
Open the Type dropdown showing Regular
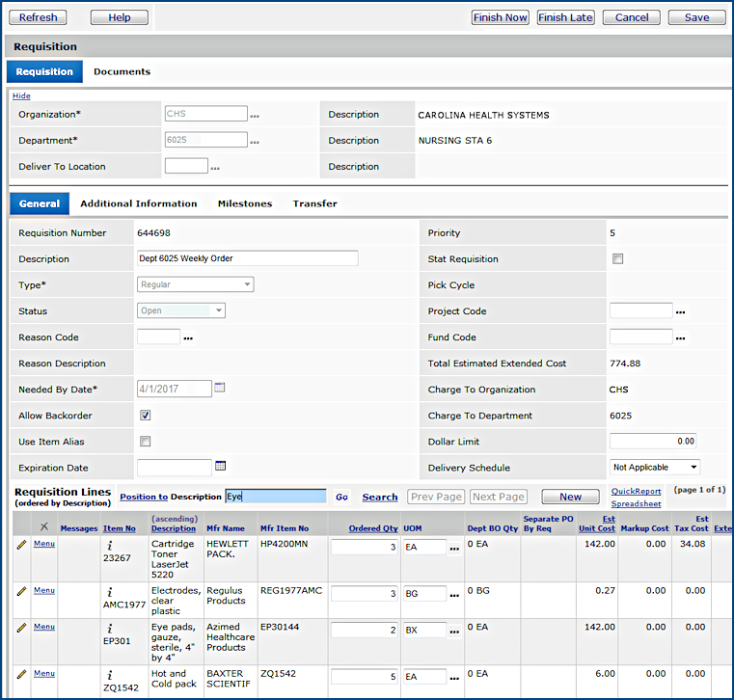click(x=196, y=284)
